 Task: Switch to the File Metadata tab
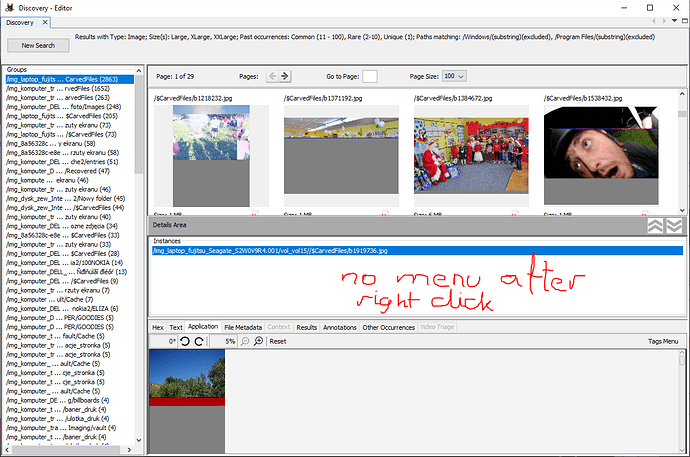(x=243, y=327)
